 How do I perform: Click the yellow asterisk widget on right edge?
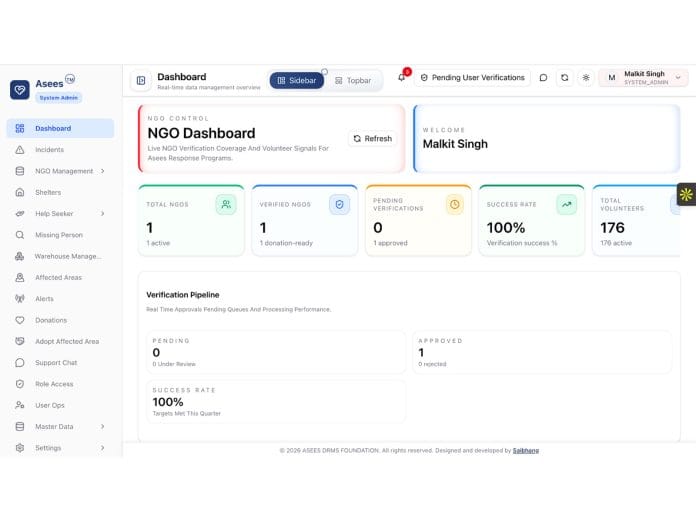(686, 194)
